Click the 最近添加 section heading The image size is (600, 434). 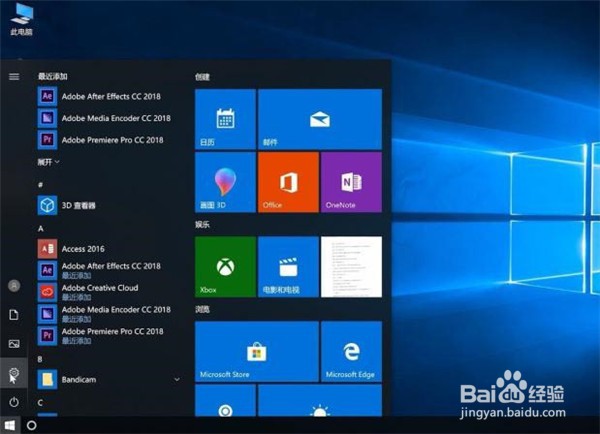53,76
